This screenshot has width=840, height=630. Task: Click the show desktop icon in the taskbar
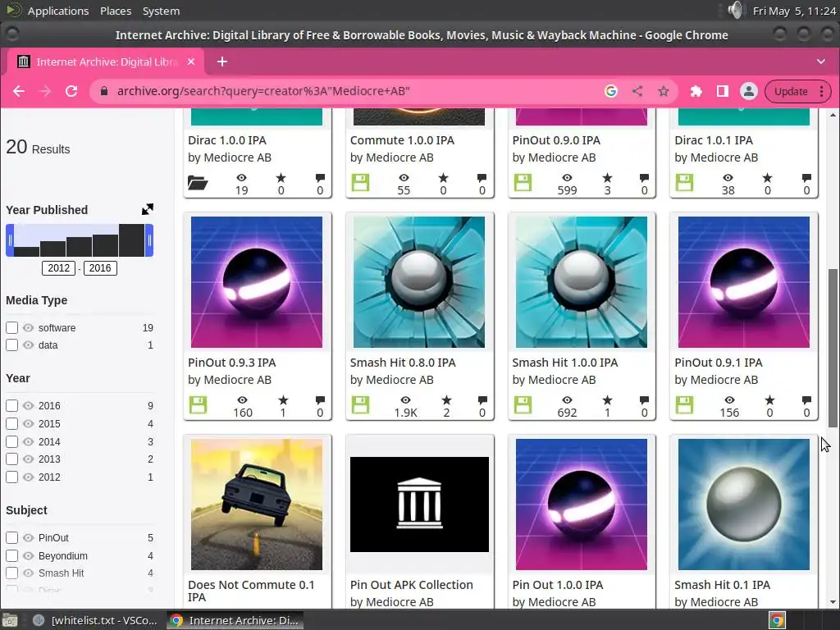pos(10,620)
